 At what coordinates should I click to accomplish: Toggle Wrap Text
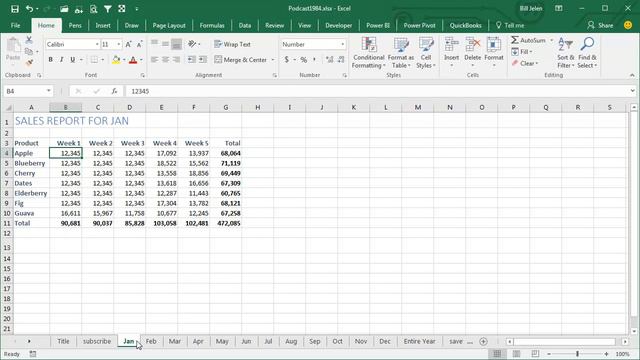233,44
